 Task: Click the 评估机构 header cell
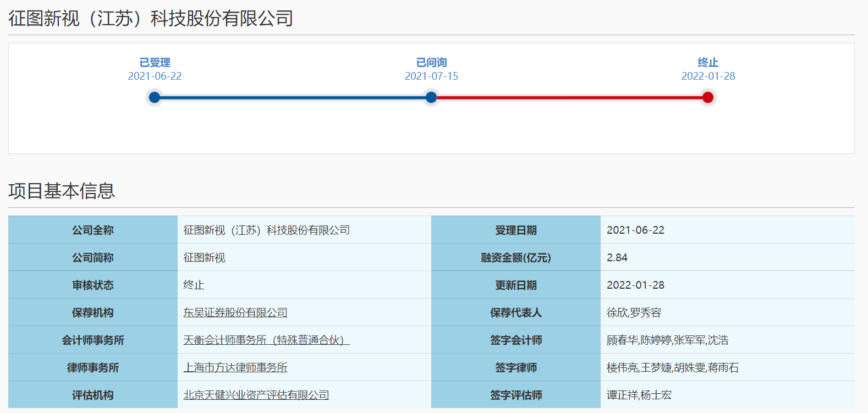[x=93, y=395]
